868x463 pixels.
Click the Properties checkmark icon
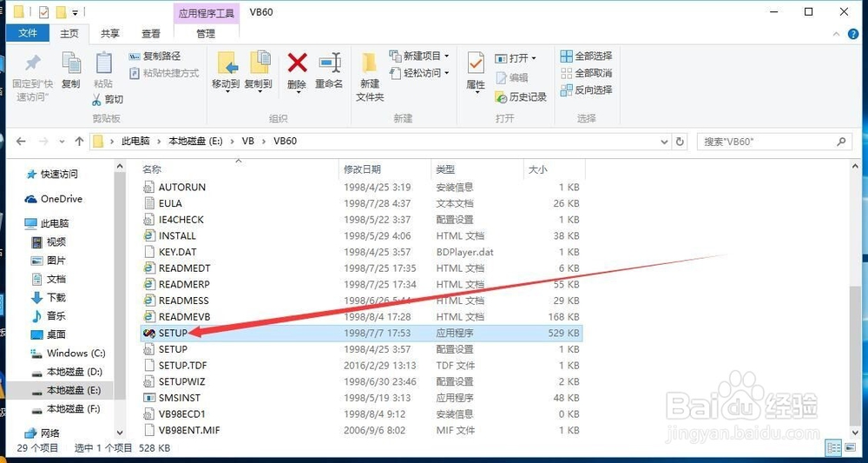click(x=476, y=63)
